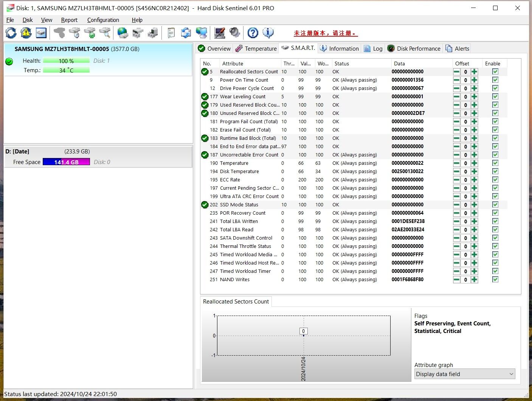
Task: Click the globe with monitor toolbar icon
Action: 202,33
